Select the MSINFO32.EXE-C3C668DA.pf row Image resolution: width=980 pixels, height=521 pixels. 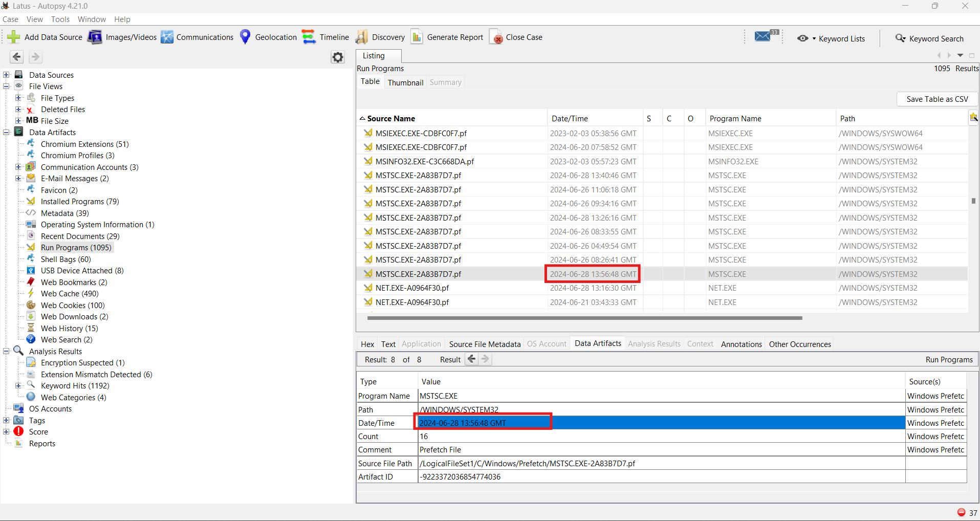click(x=662, y=161)
